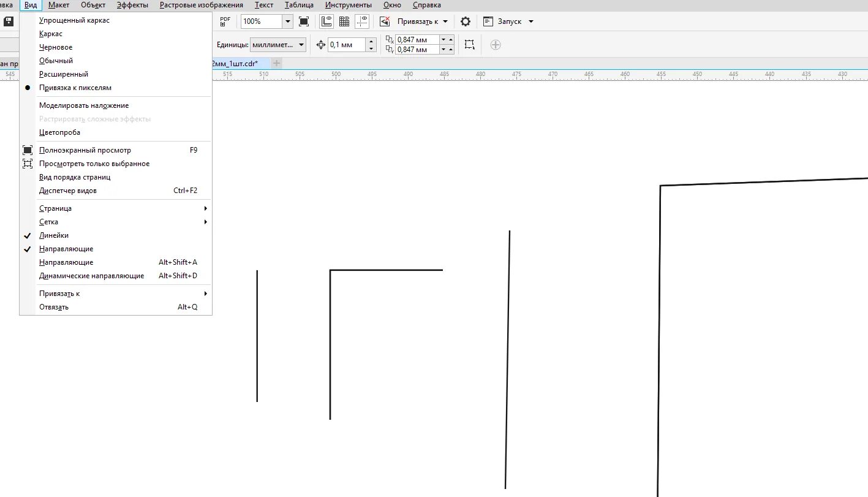Open the Таблица menu

299,5
